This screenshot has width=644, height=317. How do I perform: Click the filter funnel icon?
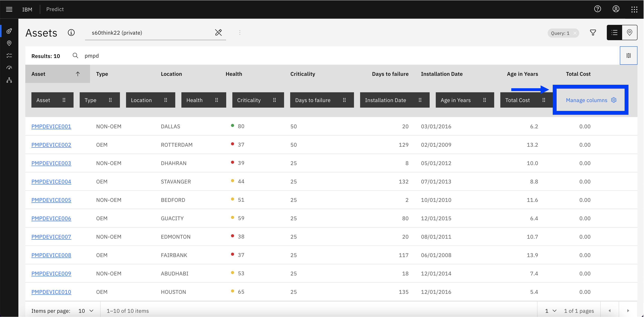tap(593, 33)
